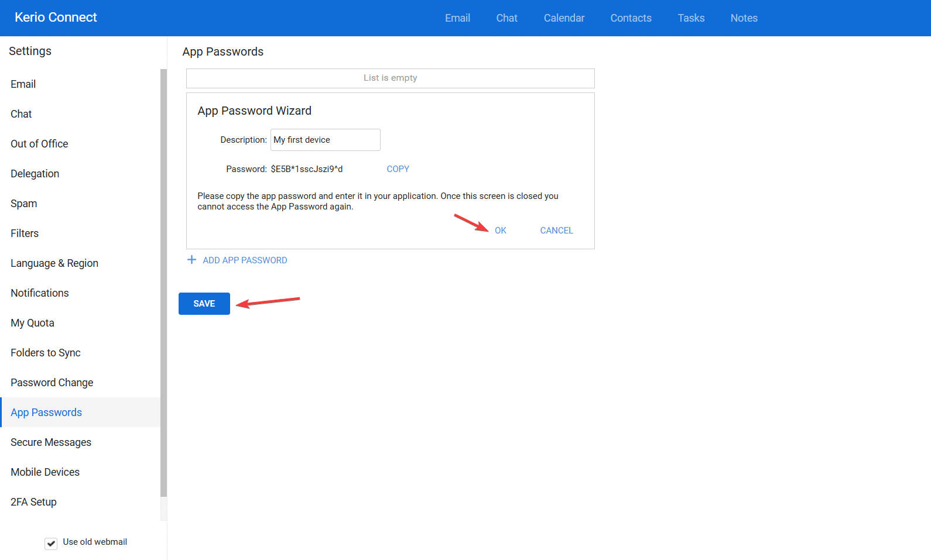Screen dimensions: 931x560
Task: Switch to the Calendar tab
Action: [x=564, y=18]
